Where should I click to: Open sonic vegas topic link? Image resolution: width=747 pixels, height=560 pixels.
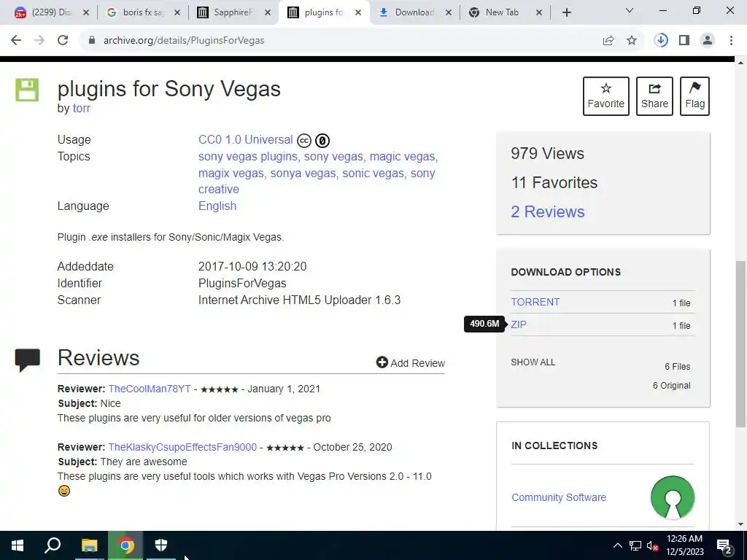pos(373,173)
